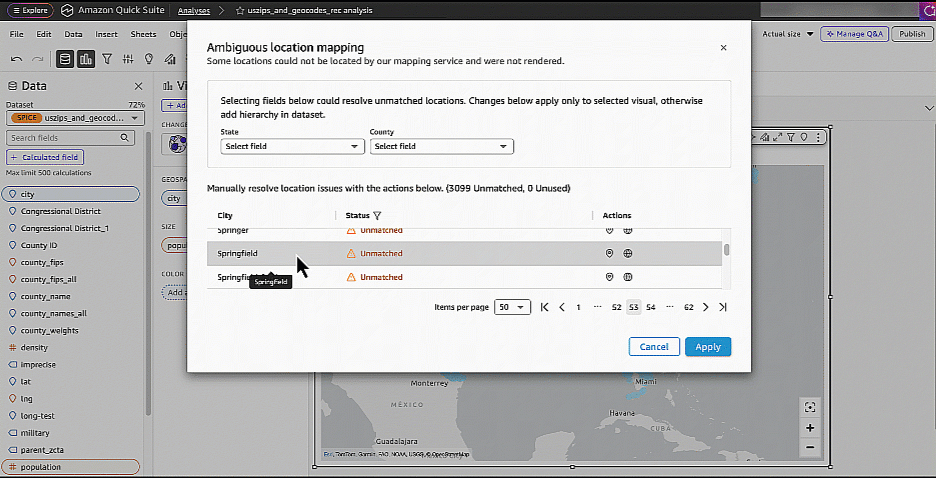The height and width of the screenshot is (478, 936).
Task: Go to previous page of results
Action: click(562, 307)
